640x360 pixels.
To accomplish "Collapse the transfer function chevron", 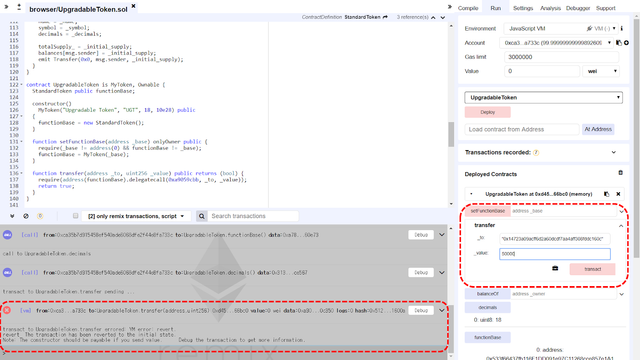I will coord(621,226).
